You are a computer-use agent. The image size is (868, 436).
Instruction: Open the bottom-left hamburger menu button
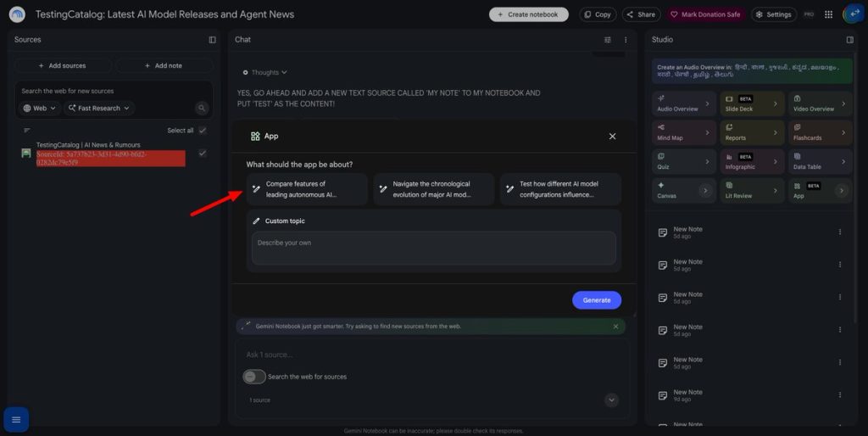[x=16, y=419]
